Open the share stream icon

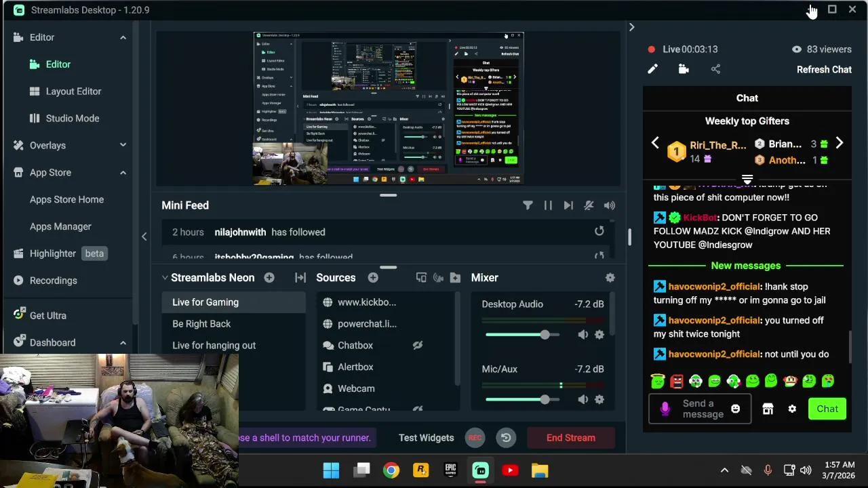pos(715,69)
